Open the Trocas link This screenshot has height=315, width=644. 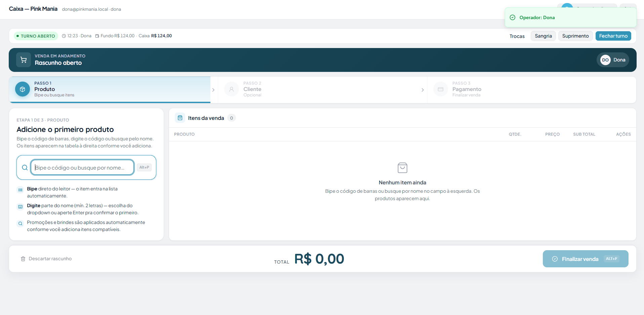click(x=517, y=36)
